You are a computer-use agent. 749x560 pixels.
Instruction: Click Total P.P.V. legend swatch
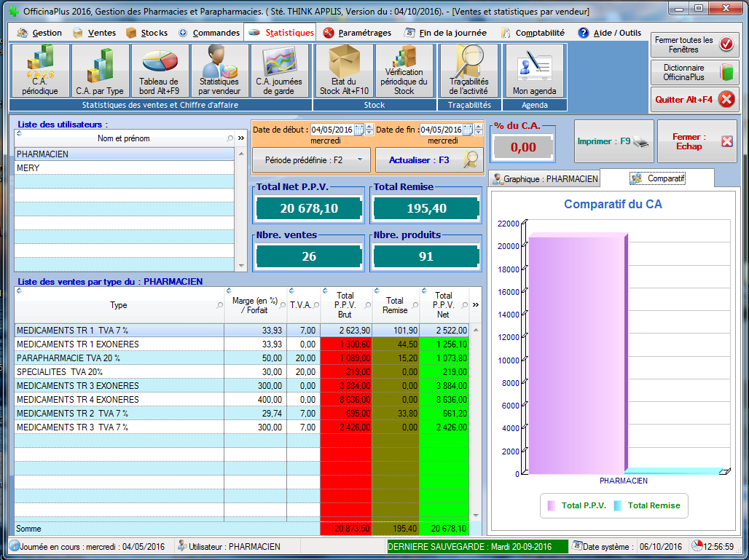pos(552,505)
